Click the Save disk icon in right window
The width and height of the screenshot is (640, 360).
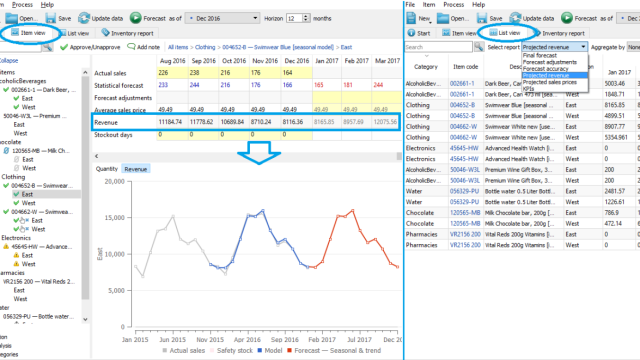(x=482, y=18)
